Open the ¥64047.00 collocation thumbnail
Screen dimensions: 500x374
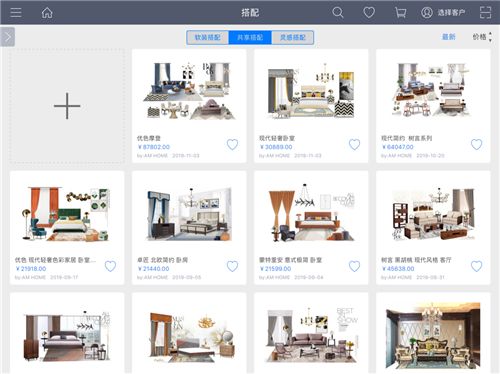[433, 90]
